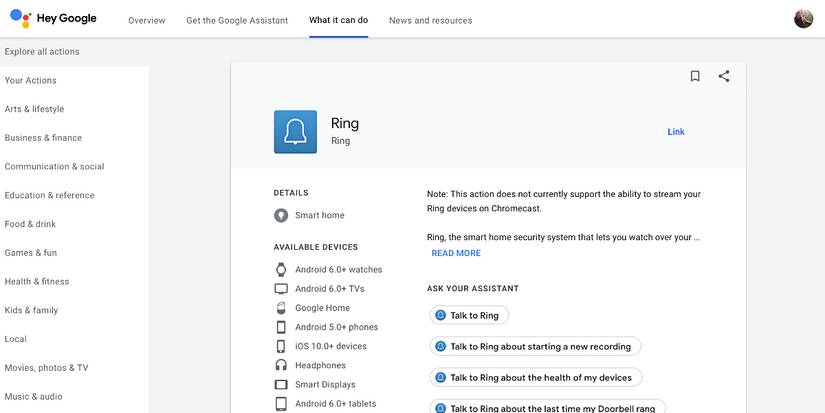This screenshot has width=825, height=413.
Task: Click the Ring bell app icon
Action: pyautogui.click(x=295, y=132)
